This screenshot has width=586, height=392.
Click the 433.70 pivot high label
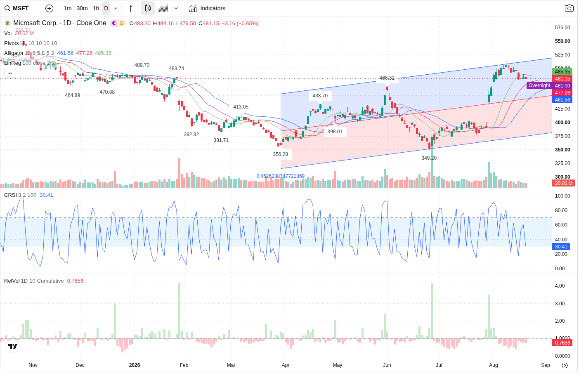pos(320,96)
